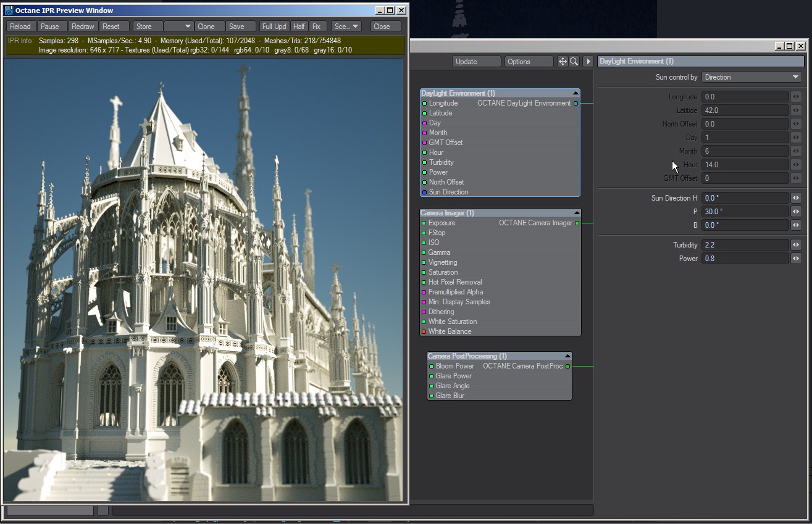Click the Power value input field
The image size is (812, 524).
pos(745,259)
